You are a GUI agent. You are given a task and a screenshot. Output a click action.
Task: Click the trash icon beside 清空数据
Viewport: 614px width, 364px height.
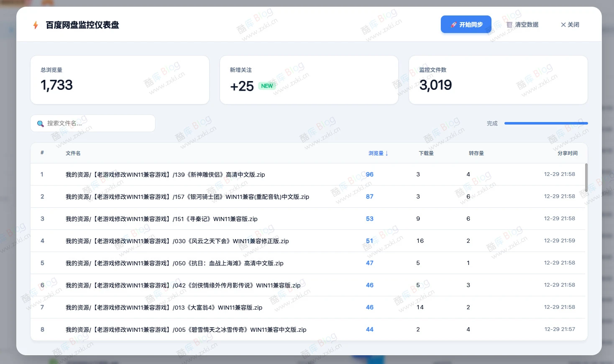(x=509, y=25)
